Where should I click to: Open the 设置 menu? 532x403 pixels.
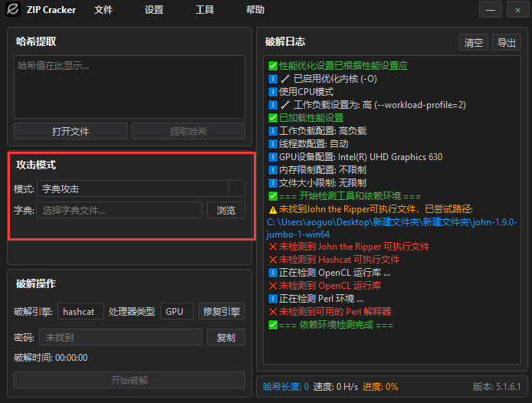tap(154, 11)
